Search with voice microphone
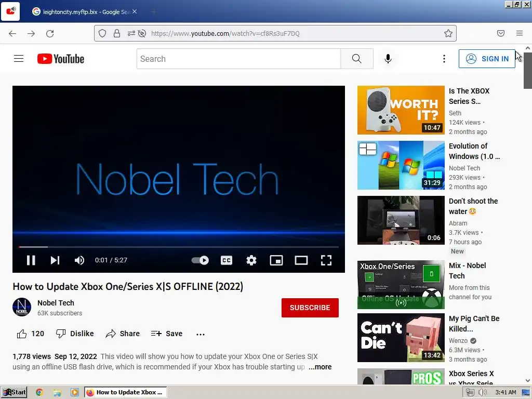This screenshot has width=532, height=399. 388,59
